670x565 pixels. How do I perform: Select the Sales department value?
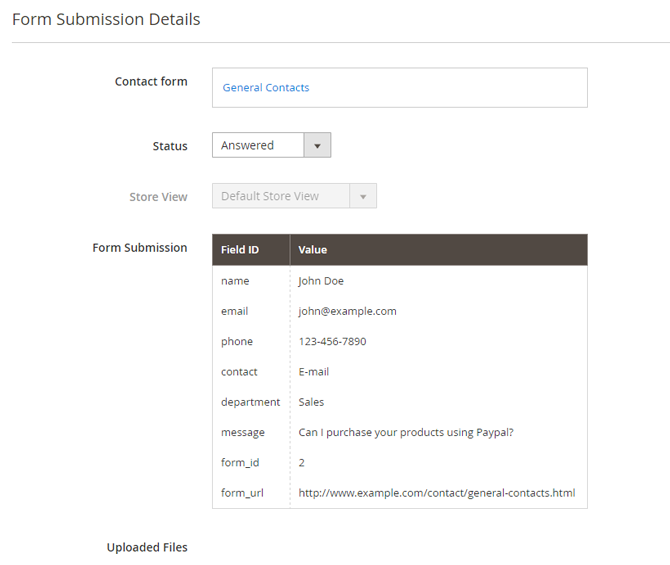click(311, 402)
